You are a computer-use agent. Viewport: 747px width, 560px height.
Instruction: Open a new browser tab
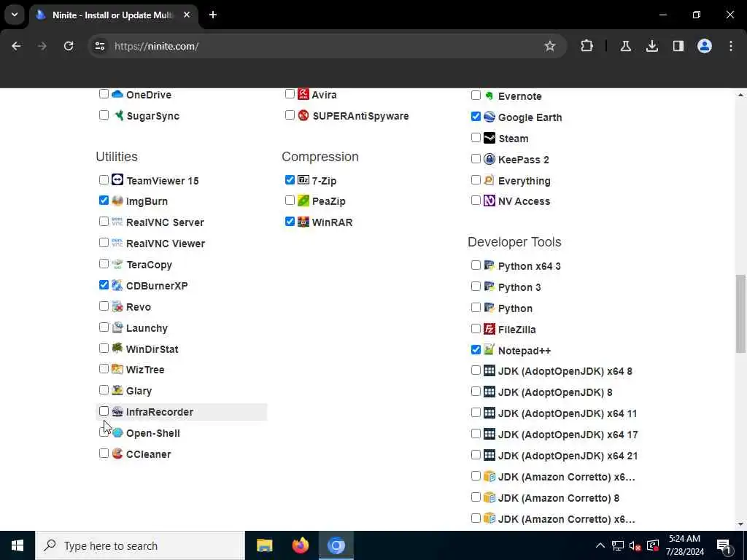pyautogui.click(x=213, y=15)
